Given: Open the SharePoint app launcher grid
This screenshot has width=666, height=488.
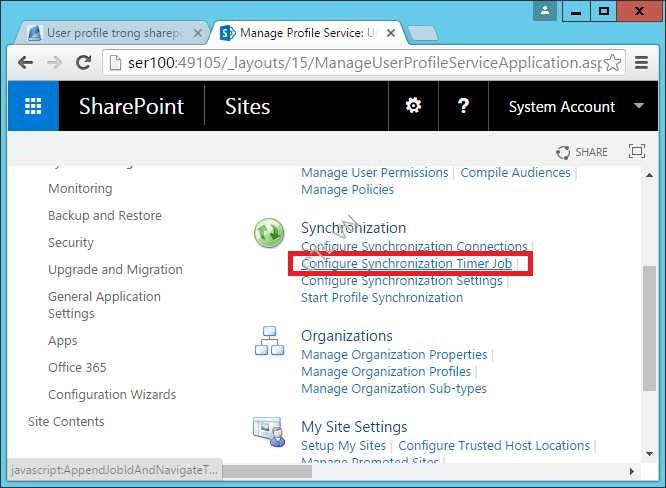Looking at the screenshot, I should click(x=33, y=106).
